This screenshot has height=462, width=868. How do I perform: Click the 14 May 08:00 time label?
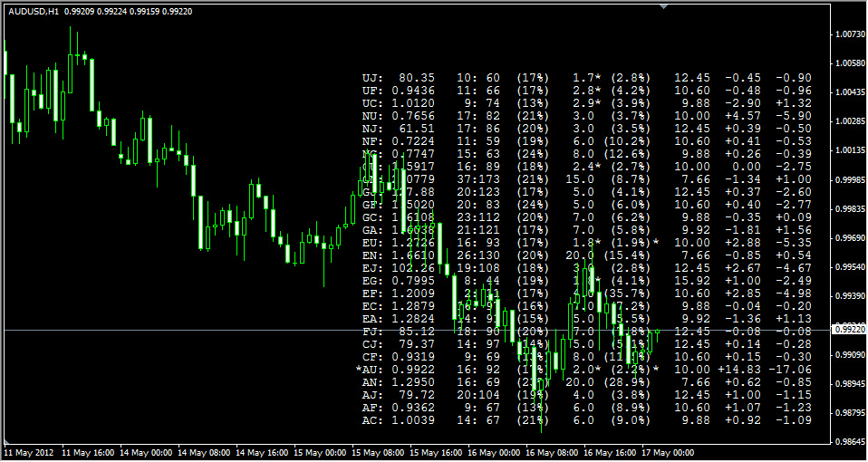(x=207, y=452)
